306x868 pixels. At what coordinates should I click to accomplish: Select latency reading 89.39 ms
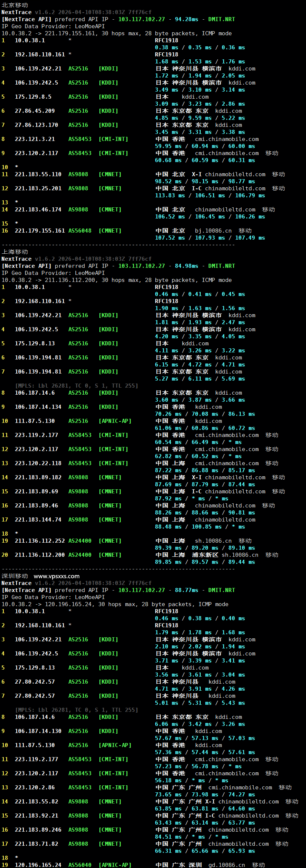(x=168, y=548)
